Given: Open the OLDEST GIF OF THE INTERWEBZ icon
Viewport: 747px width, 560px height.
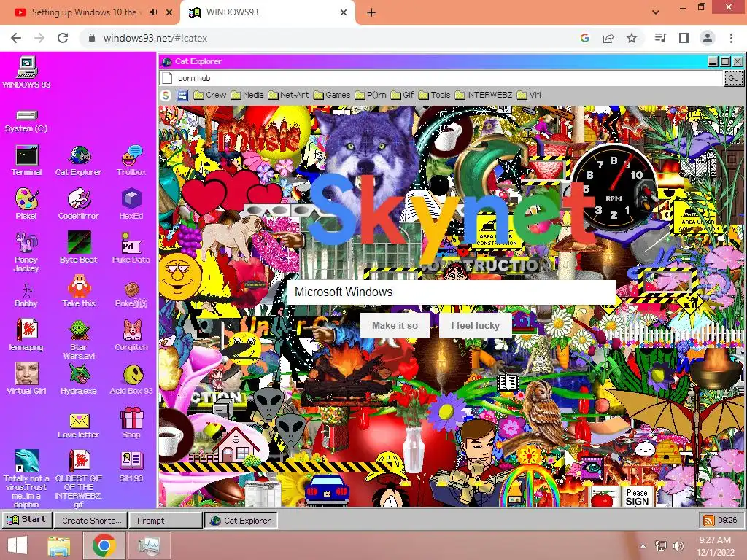Looking at the screenshot, I should [79, 478].
